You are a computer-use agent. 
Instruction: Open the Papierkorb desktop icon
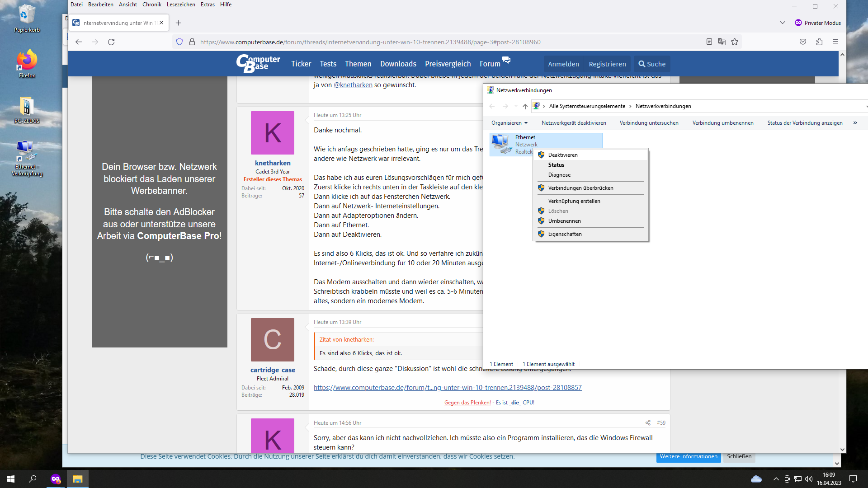(27, 18)
